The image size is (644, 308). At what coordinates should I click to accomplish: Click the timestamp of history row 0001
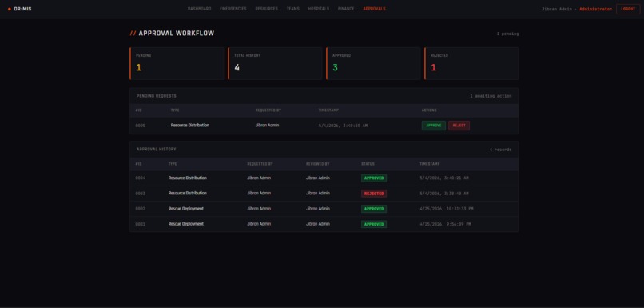pyautogui.click(x=445, y=225)
